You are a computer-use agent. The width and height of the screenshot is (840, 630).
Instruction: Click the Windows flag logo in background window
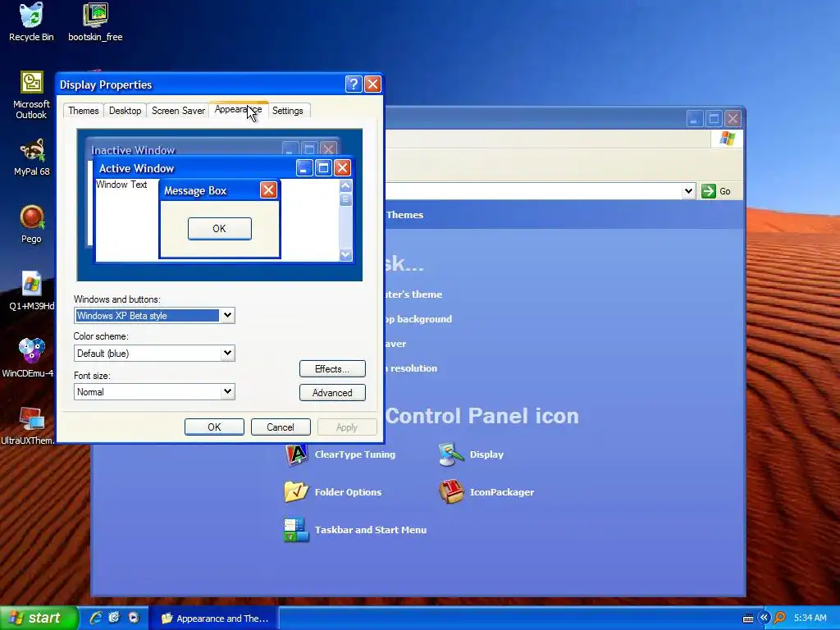727,139
